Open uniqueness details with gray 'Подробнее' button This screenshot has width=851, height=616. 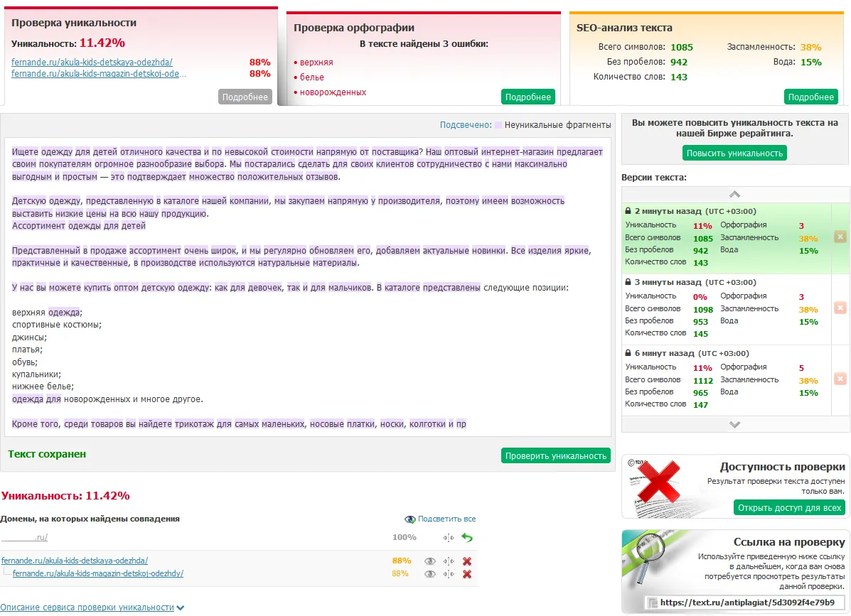[245, 97]
